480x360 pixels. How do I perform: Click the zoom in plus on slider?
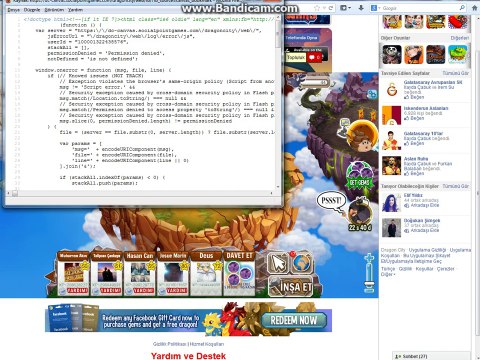(369, 258)
